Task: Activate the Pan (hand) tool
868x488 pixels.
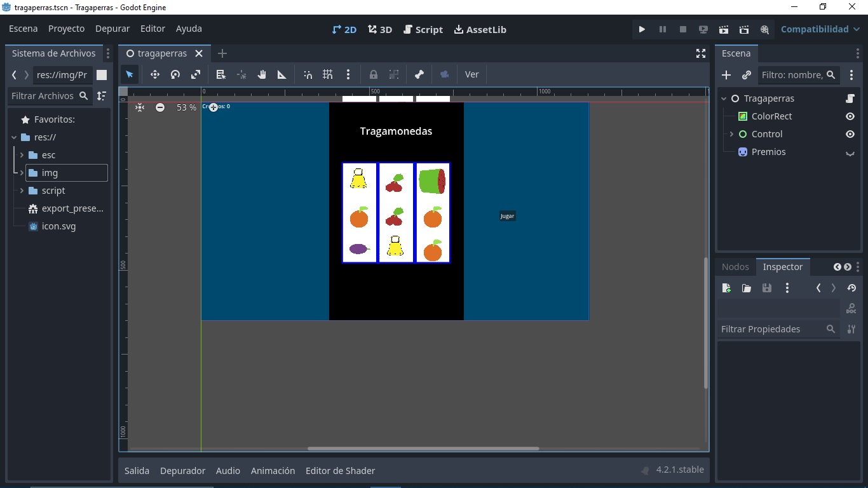Action: point(261,74)
